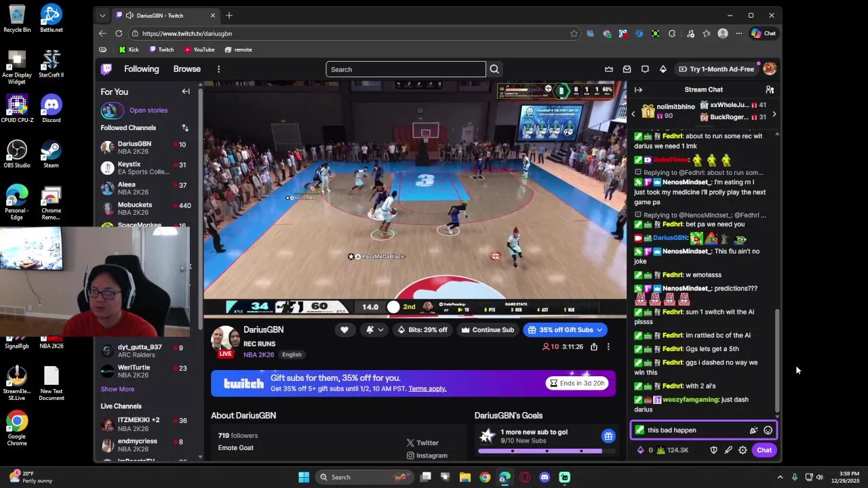
Task: Click the Get Bits diamond icon
Action: point(663,69)
